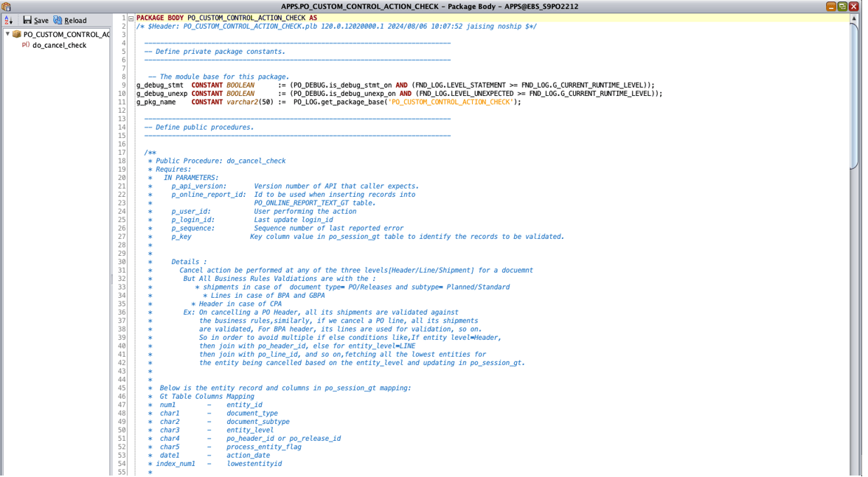868x477 pixels.
Task: Click 'FND_LOG.LEVEL_STATEMENT' in line 9
Action: (461, 86)
